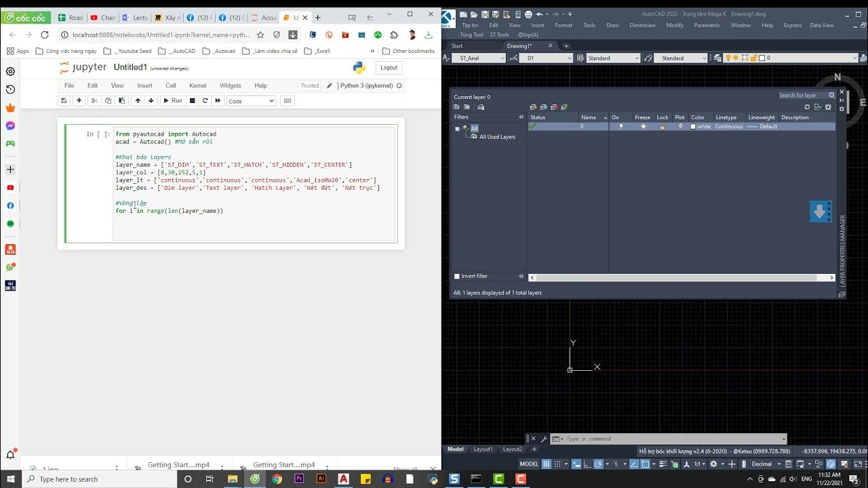Image resolution: width=868 pixels, height=488 pixels.
Task: Copy selected cells in the Jupyter toolbar
Action: pyautogui.click(x=108, y=100)
